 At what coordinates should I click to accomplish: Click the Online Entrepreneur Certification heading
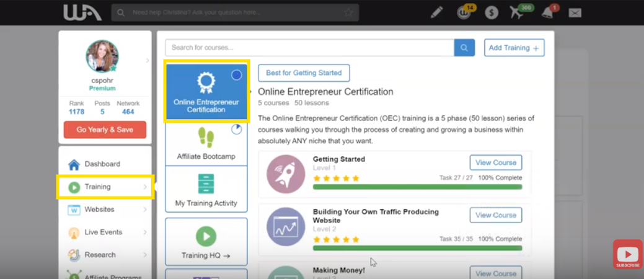coord(325,92)
